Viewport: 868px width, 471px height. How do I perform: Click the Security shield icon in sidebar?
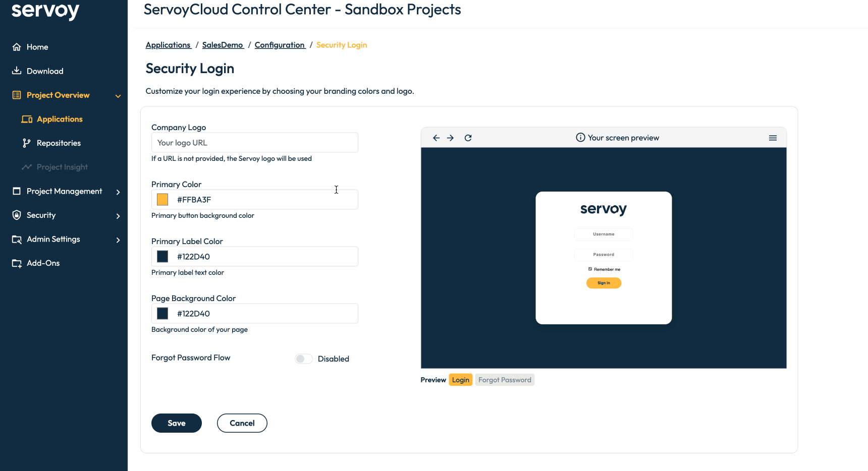(17, 215)
